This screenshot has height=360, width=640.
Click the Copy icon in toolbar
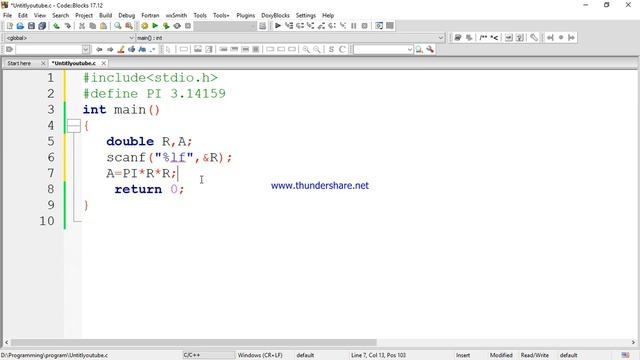tap(93, 26)
